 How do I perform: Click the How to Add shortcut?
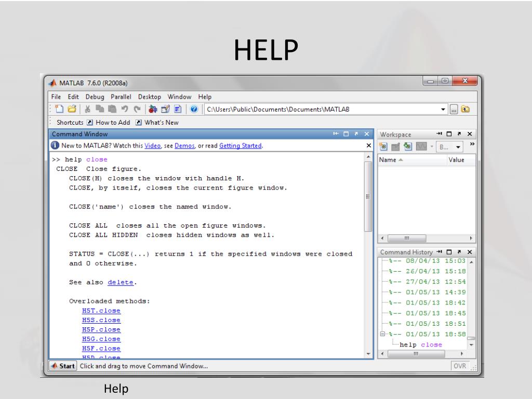click(x=109, y=123)
